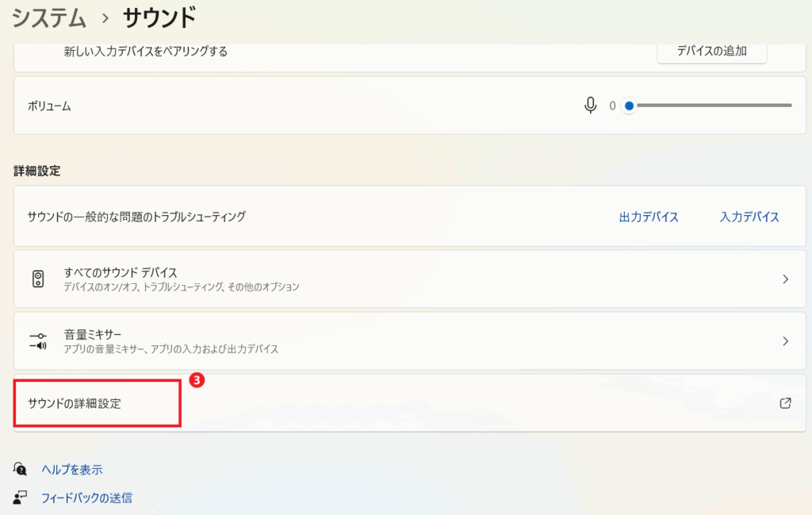The height and width of the screenshot is (515, 812).
Task: Go back to システム in the breadcrumb
Action: (48, 16)
